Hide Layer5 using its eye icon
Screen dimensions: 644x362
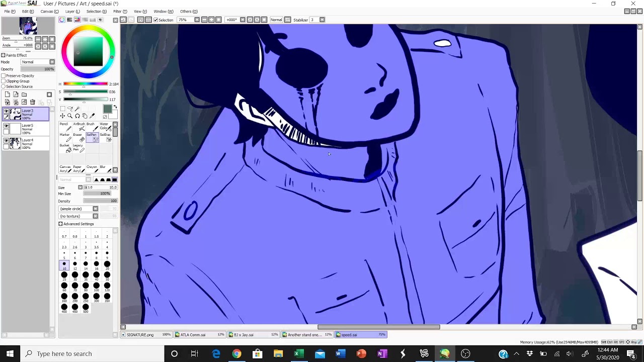(6, 126)
